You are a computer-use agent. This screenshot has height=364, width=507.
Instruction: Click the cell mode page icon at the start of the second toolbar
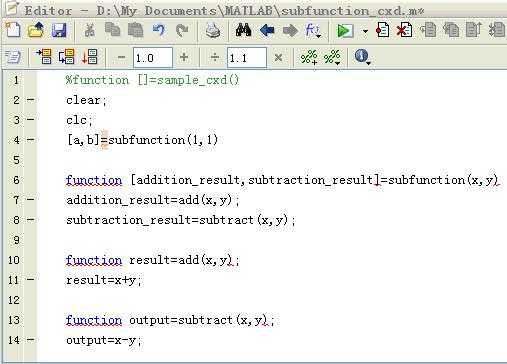[13, 57]
